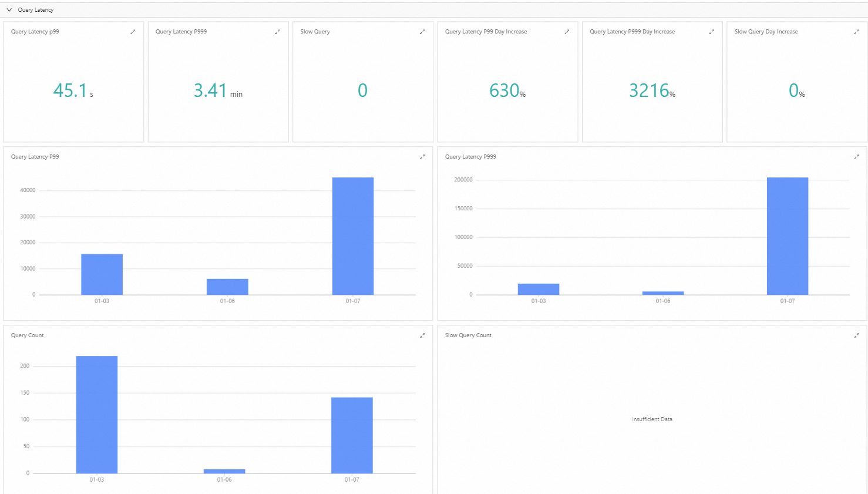Expand Query Latency P99 Day Increase panel
868x494 pixels.
pos(567,32)
